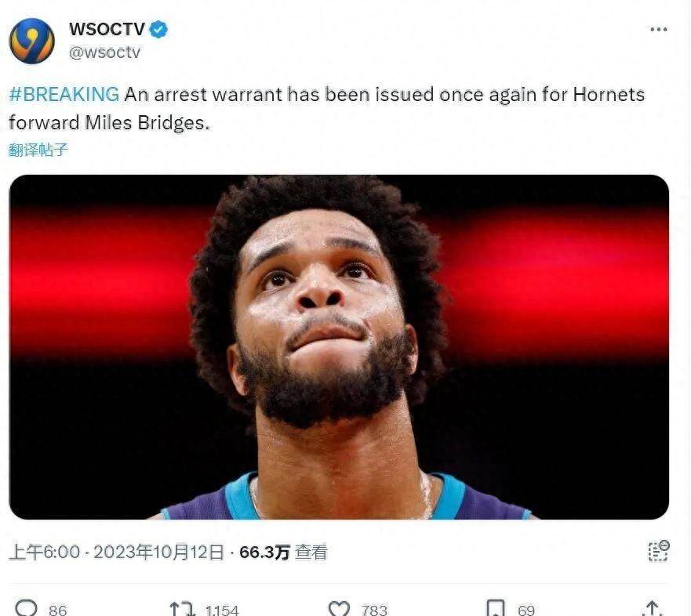Open the WSOCTV profile avatar
Image resolution: width=691 pixels, height=616 pixels.
pos(31,41)
